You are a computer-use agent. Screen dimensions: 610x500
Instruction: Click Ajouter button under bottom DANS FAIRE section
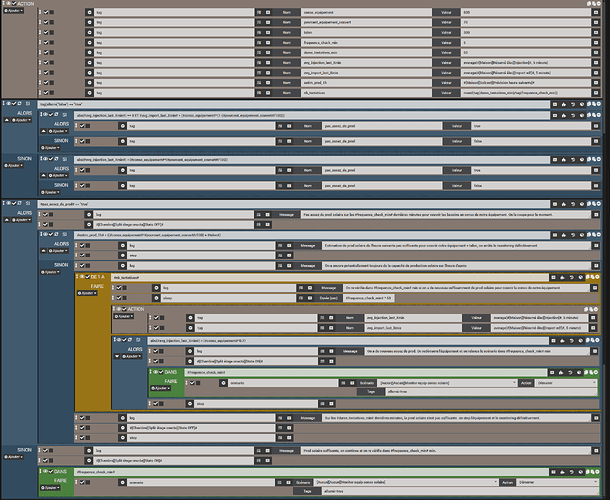(50, 488)
